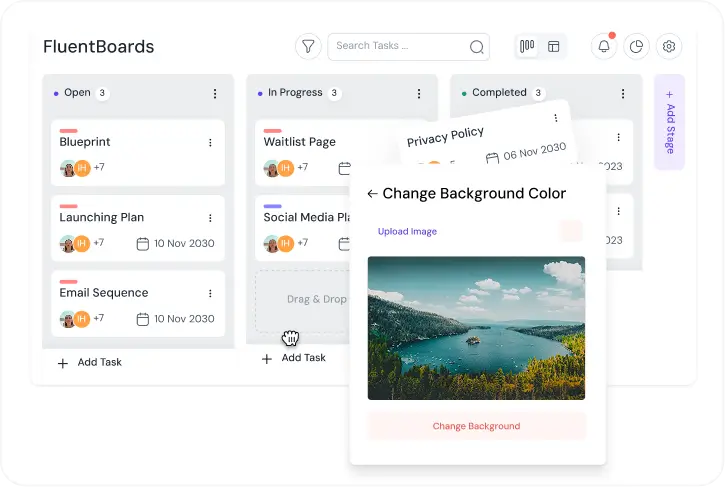Click Email Sequence due date calendar icon
The image size is (725, 487).
pyautogui.click(x=143, y=319)
